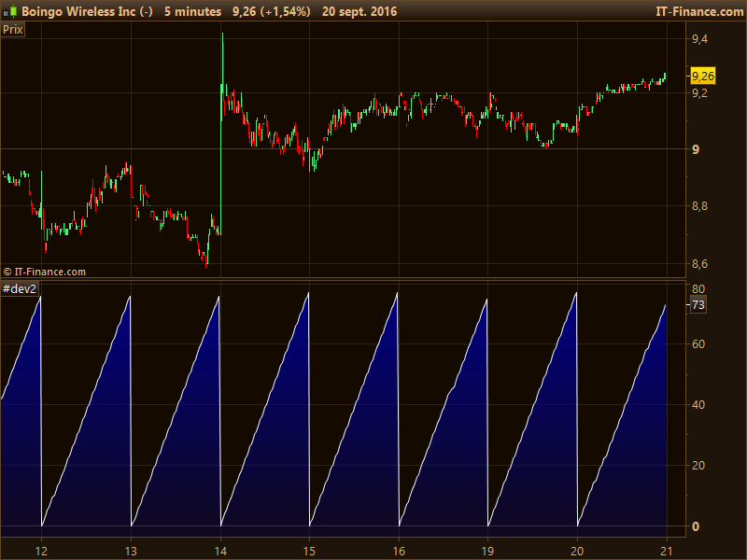Click the 19 date on time axis
Viewport: 747px width, 560px height.
click(487, 551)
